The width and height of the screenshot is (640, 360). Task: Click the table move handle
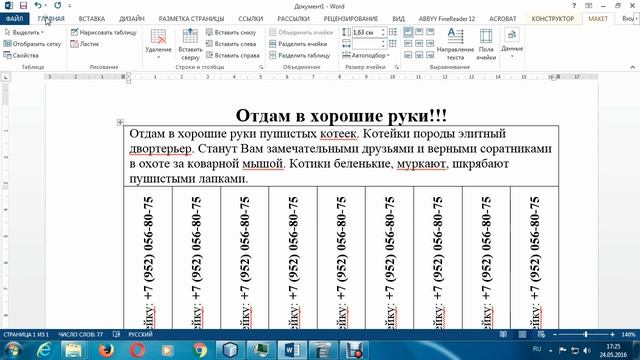click(120, 122)
